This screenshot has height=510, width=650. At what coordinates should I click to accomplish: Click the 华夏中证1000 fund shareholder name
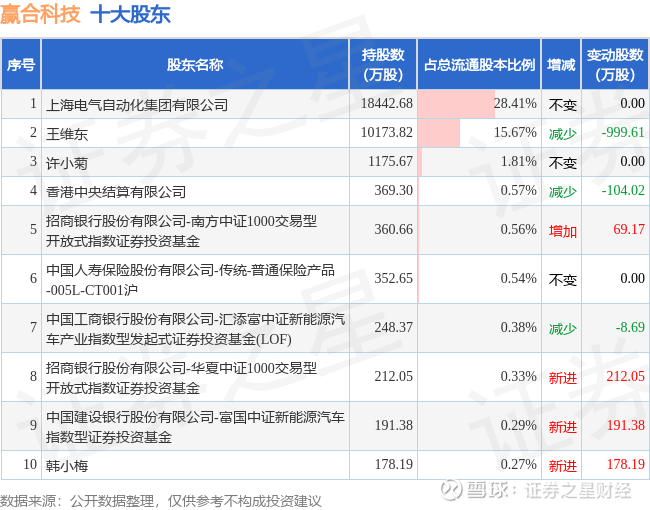tap(181, 377)
